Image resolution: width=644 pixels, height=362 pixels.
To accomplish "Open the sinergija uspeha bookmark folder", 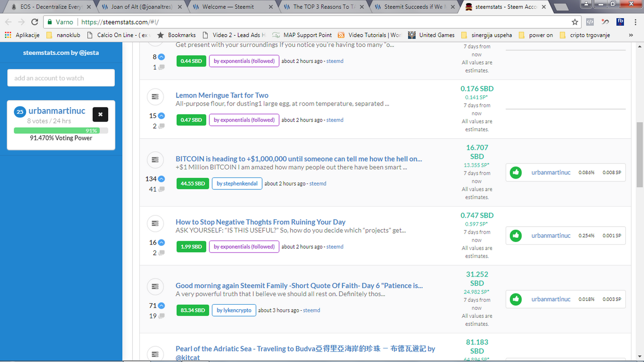I will click(487, 35).
